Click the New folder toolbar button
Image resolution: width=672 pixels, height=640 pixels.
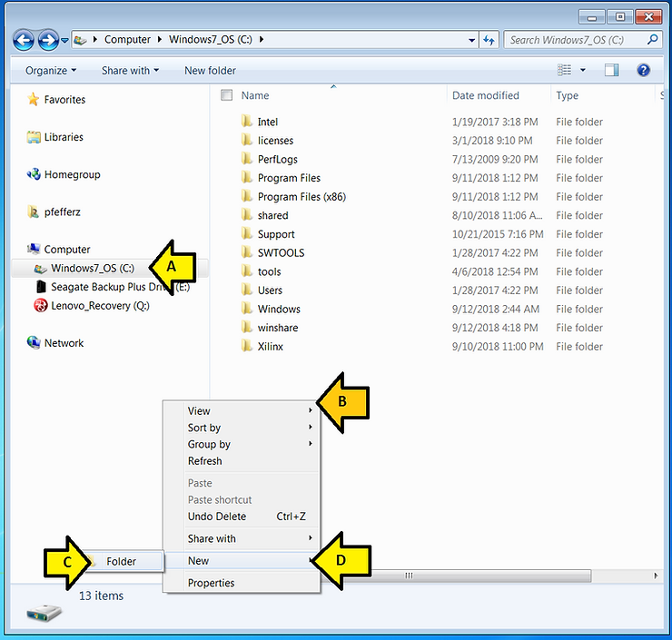210,71
